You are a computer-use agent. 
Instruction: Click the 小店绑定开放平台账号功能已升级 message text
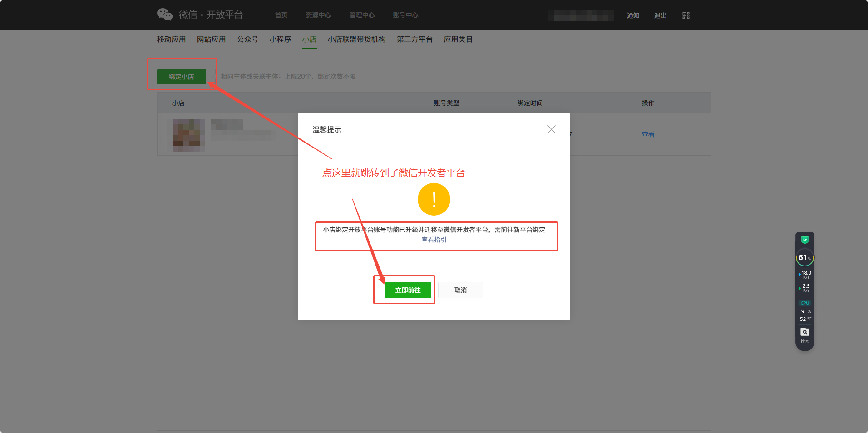click(x=434, y=230)
